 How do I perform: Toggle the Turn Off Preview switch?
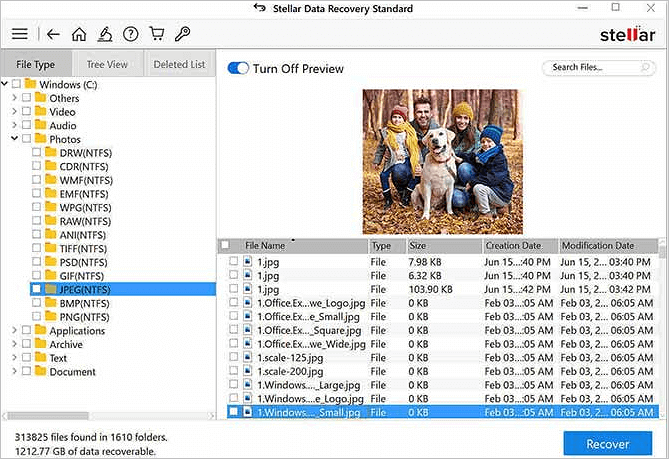238,69
